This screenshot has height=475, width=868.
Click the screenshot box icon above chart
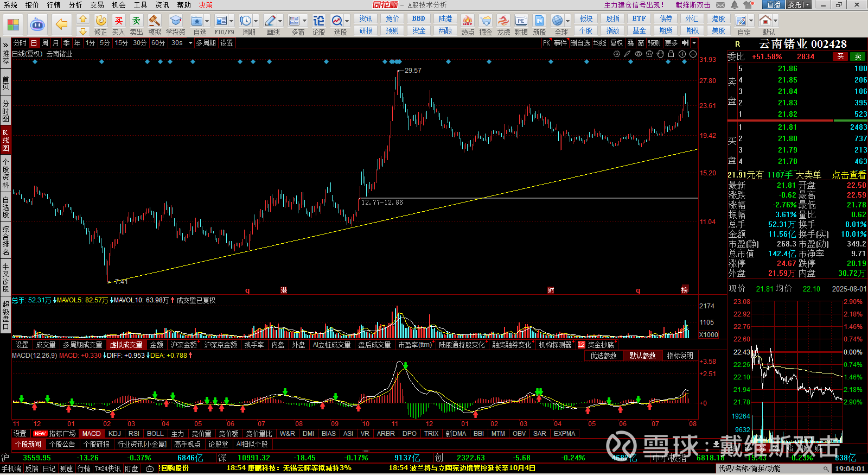pyautogui.click(x=649, y=54)
